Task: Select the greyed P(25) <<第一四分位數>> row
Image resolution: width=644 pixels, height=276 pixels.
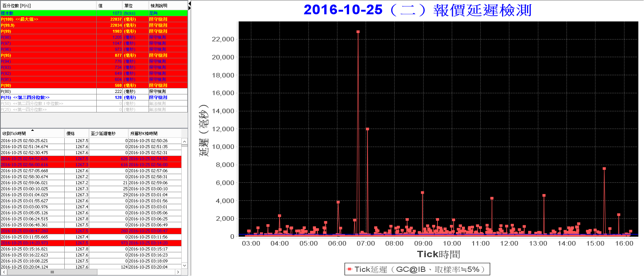Action: coord(94,109)
